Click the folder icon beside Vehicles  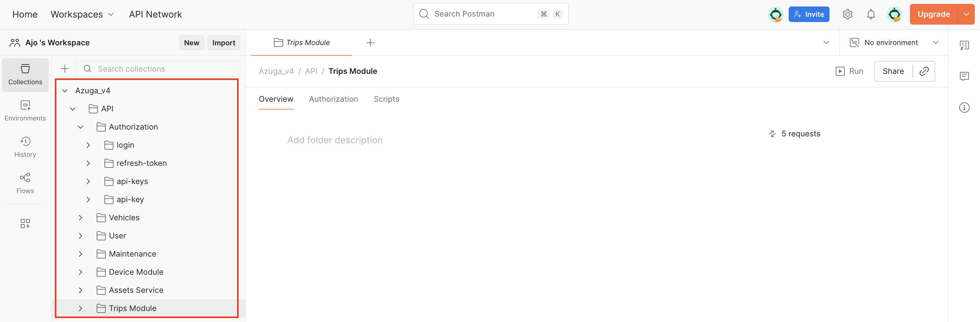click(x=101, y=217)
